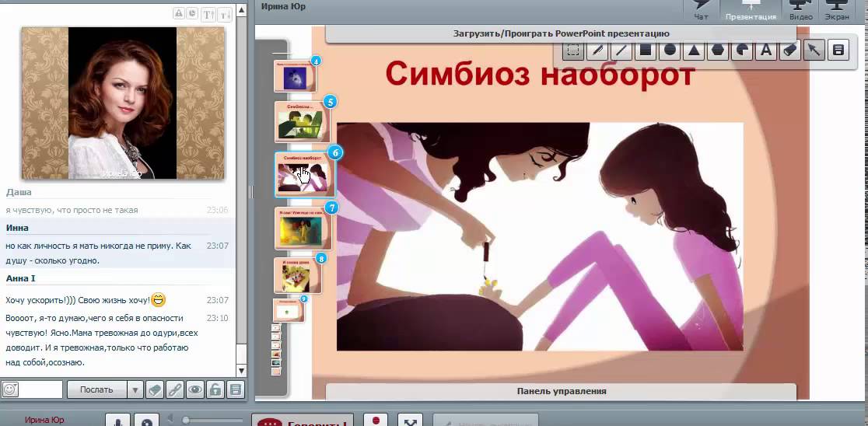Click the chat eraser icon

pos(155,389)
